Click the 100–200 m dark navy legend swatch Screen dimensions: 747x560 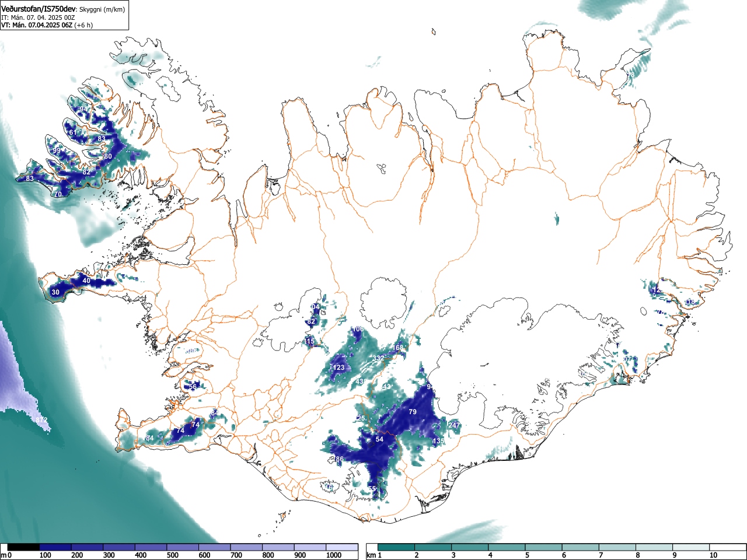[x=55, y=547]
